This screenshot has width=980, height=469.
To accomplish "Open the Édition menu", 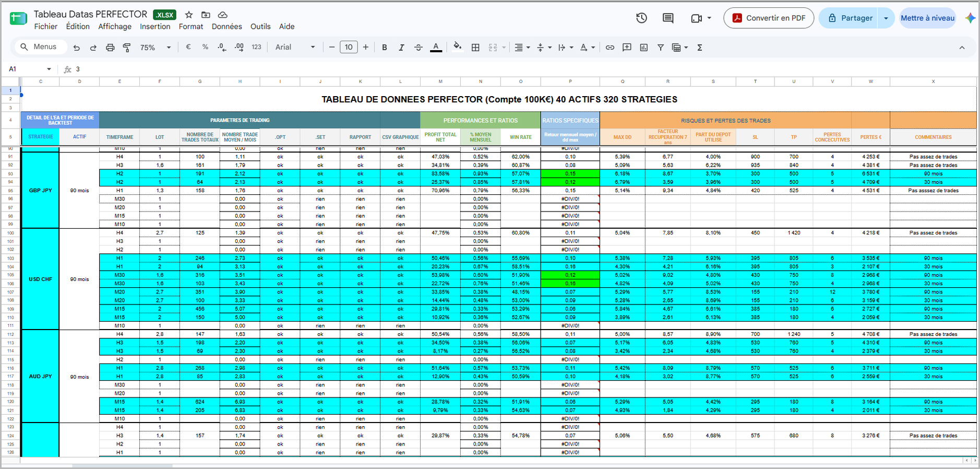I will [x=78, y=27].
